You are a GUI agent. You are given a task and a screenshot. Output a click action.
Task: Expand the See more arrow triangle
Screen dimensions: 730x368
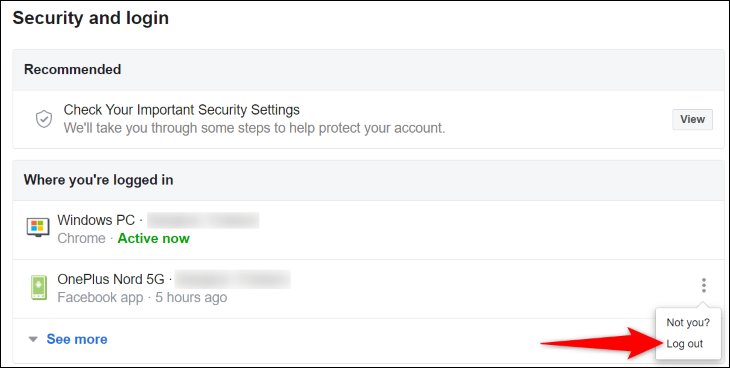pos(33,340)
